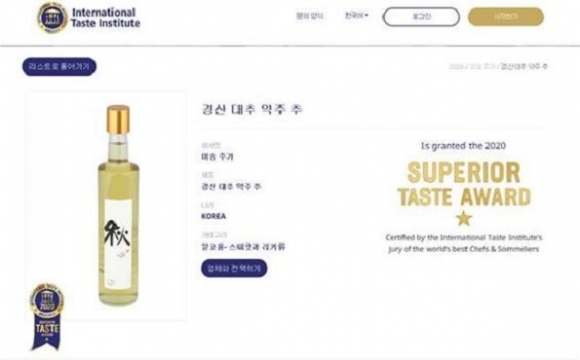Click the alcohol category text below KOREA
The width and height of the screenshot is (580, 360).
click(x=243, y=247)
